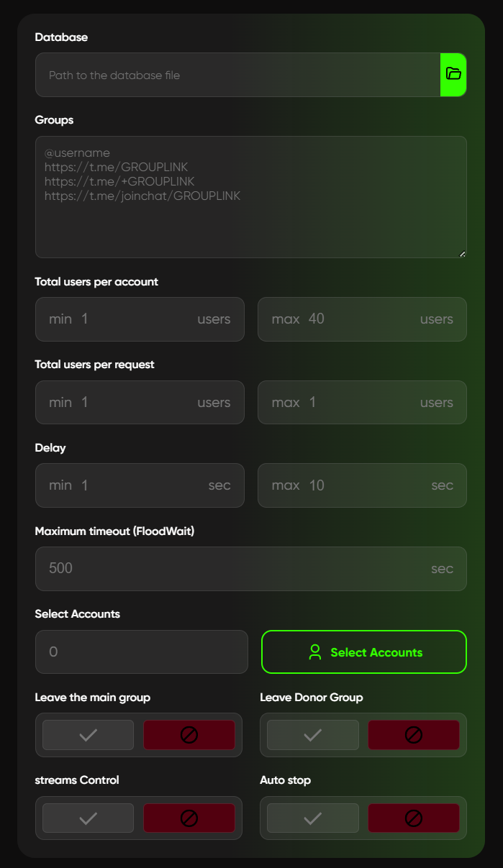Click the min users per request field
503x868 pixels.
140,402
